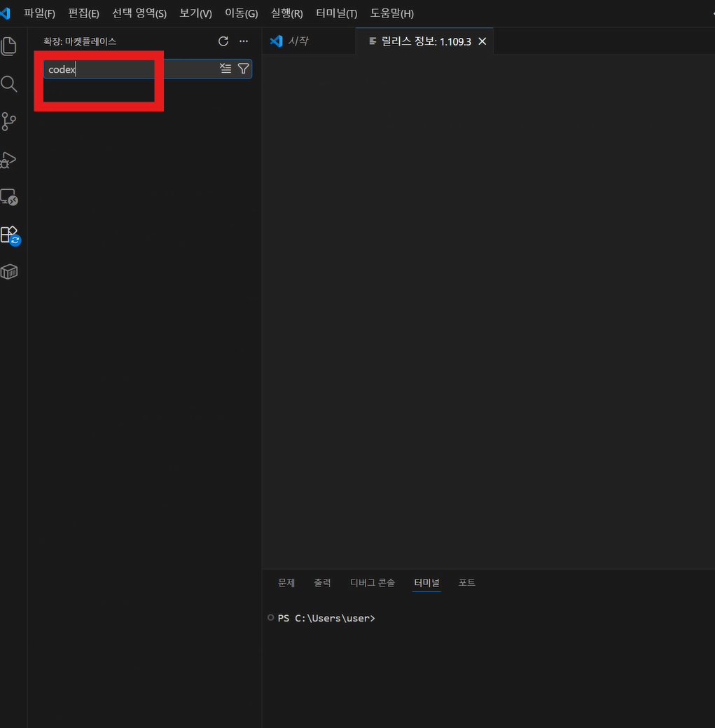Close the 릴리스 정보: 1.109.3 tab
Viewport: 715px width, 728px height.
pyautogui.click(x=482, y=41)
